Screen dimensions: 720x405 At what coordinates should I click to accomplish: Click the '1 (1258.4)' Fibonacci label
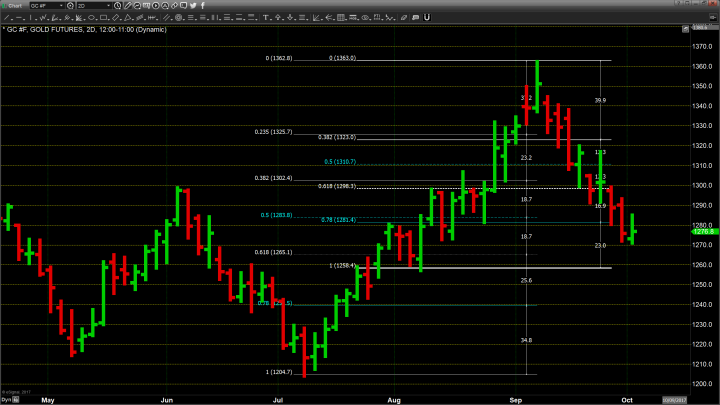pos(343,265)
